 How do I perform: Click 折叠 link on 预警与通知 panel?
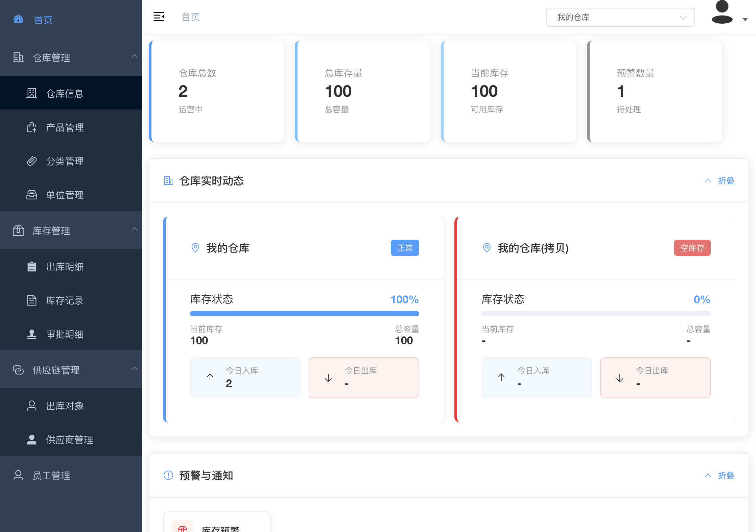[726, 476]
